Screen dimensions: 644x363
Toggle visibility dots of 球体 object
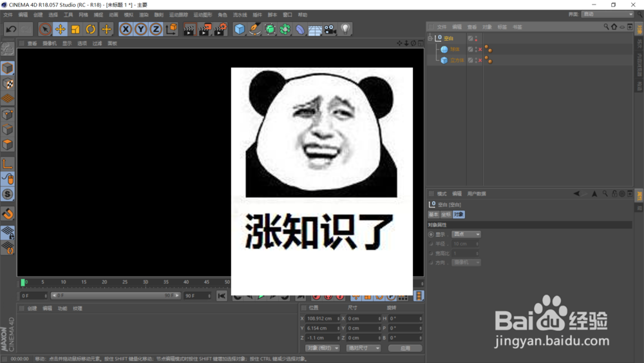click(476, 50)
